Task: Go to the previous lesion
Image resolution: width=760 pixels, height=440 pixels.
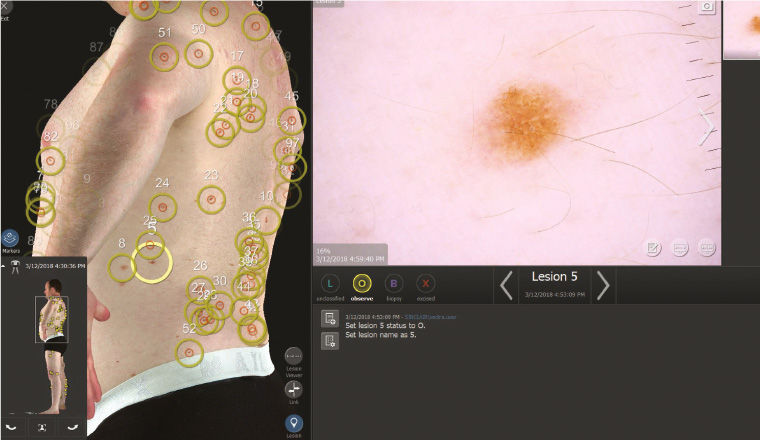Action: (507, 286)
